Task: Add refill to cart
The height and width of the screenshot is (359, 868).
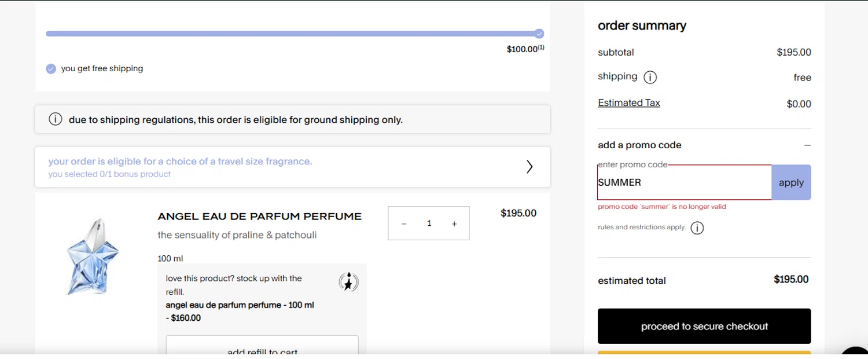Action: pyautogui.click(x=262, y=350)
